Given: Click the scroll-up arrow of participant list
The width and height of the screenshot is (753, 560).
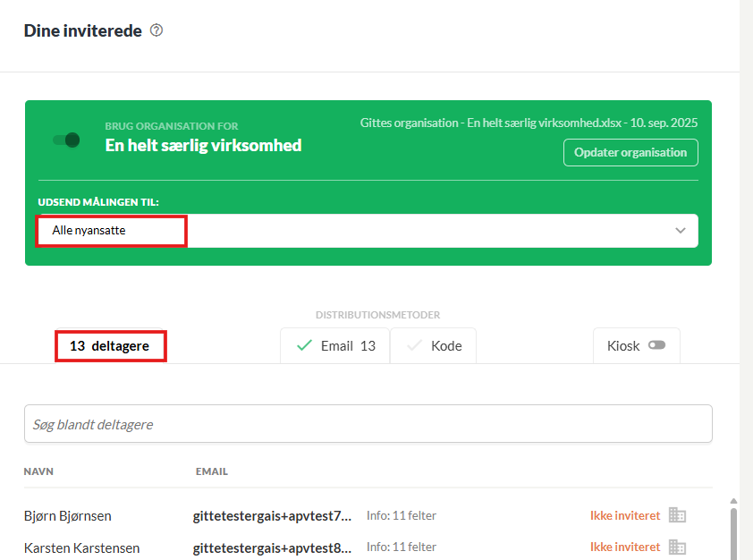Looking at the screenshot, I should [x=733, y=501].
